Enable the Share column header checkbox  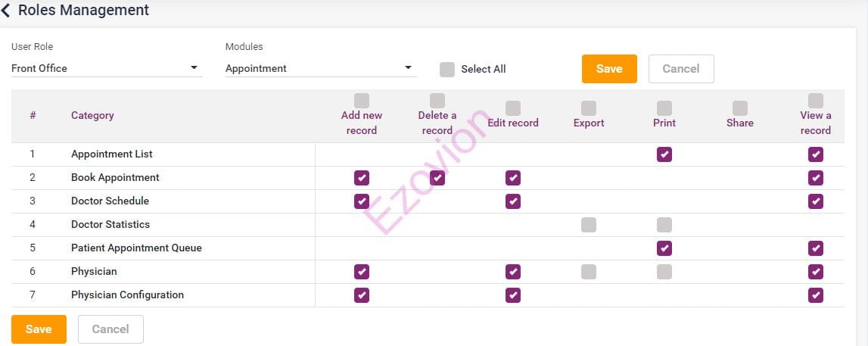coord(740,108)
